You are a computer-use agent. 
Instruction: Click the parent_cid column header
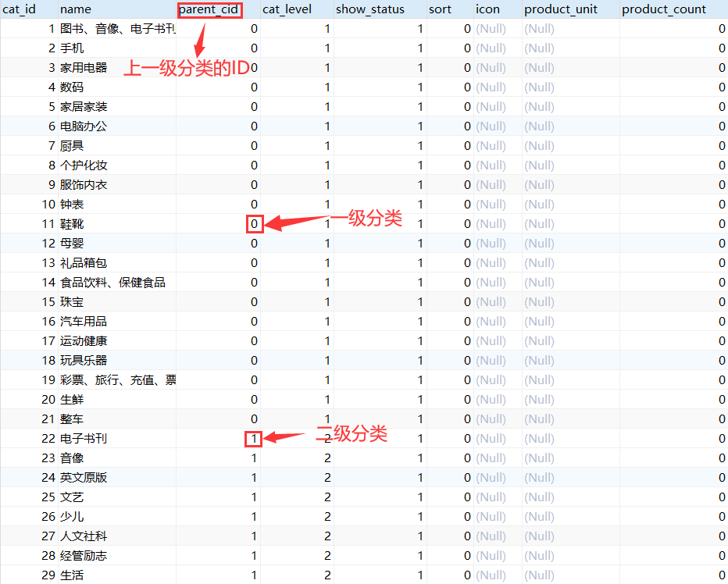point(209,9)
